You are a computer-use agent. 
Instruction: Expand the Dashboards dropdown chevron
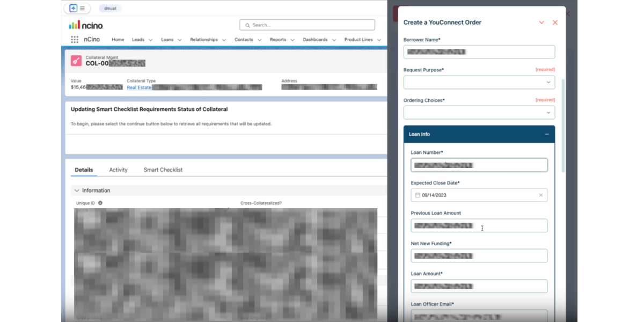334,40
